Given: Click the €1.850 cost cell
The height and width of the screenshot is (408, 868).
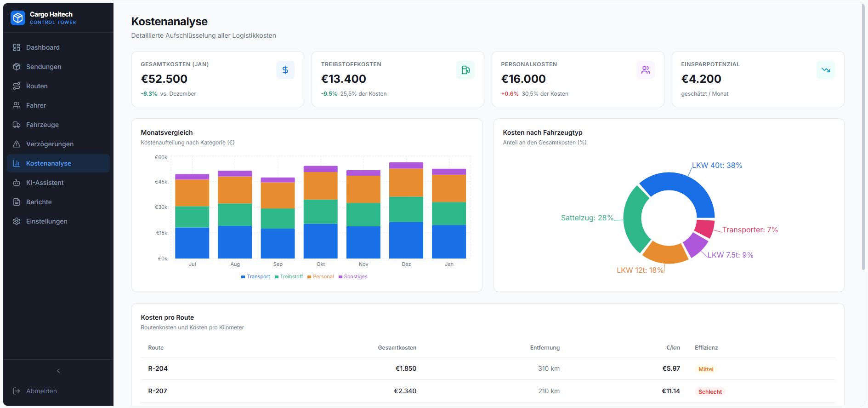Looking at the screenshot, I should click(x=406, y=368).
